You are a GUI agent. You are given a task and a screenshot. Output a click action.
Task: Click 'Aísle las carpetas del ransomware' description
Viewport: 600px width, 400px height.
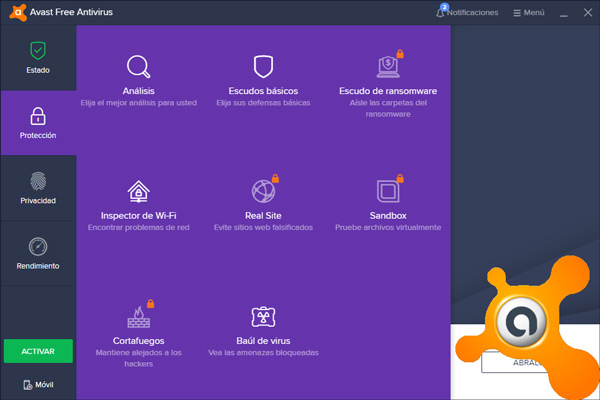point(388,108)
